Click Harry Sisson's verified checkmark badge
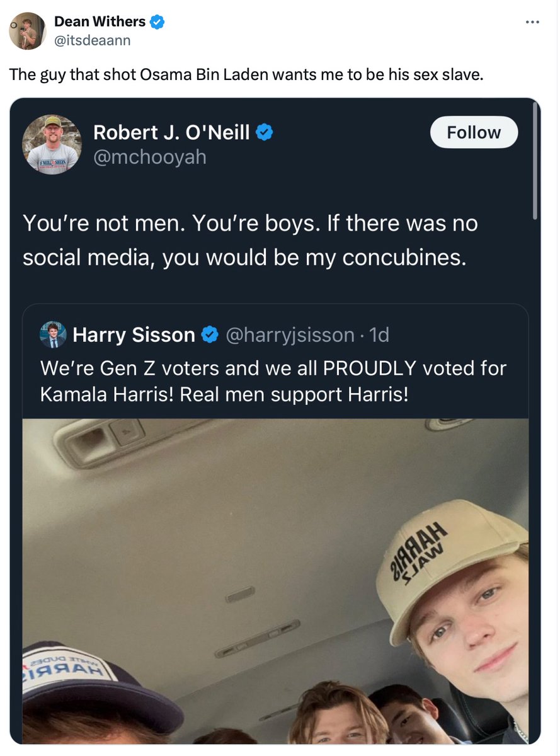This screenshot has width=560, height=756. 210,335
